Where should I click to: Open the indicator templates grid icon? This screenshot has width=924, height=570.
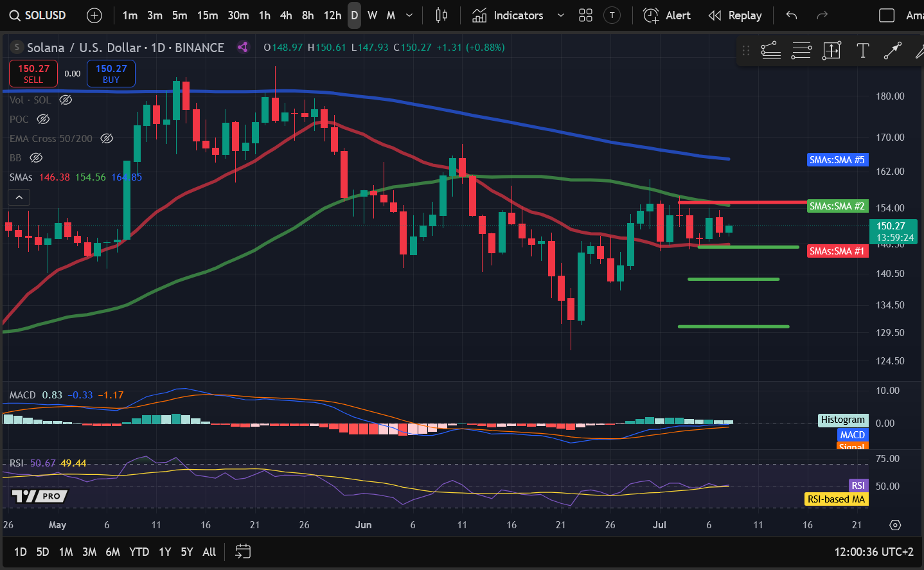[585, 15]
